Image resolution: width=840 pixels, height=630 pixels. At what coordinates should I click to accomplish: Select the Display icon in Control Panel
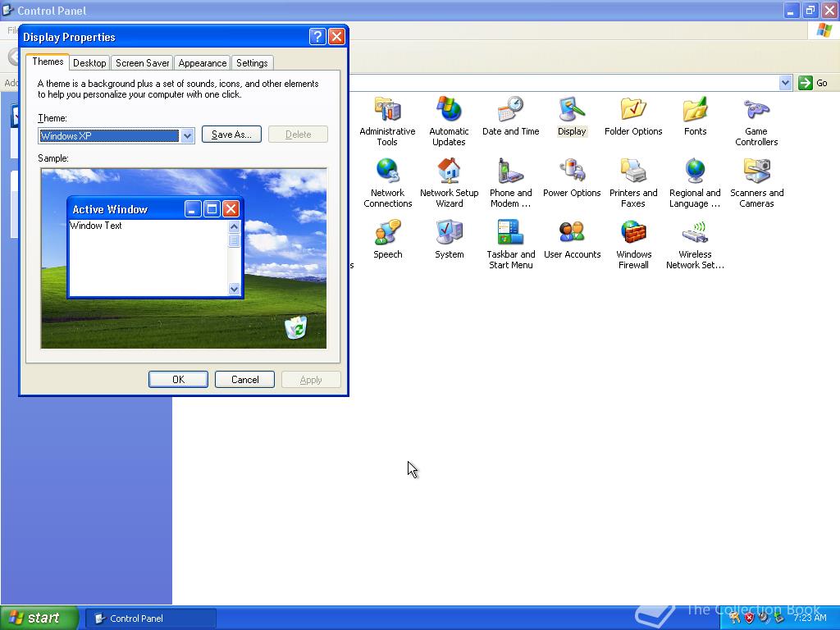(572, 109)
